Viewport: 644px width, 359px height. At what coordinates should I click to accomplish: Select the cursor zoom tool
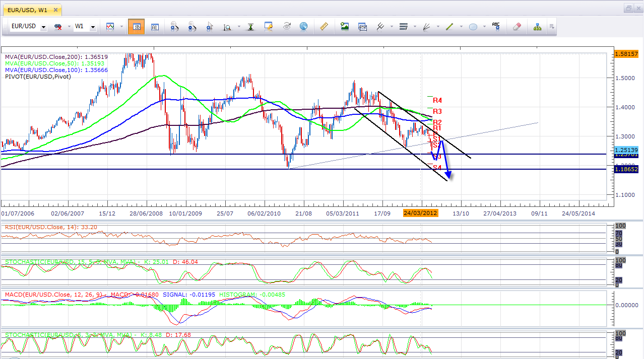tap(210, 27)
